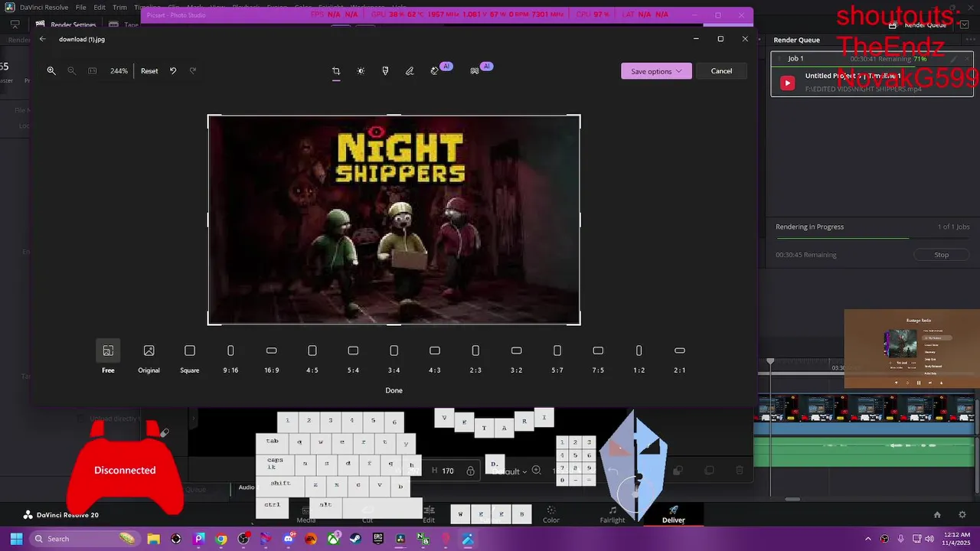980x551 pixels.
Task: Choose the 9:16 crop ratio
Action: [x=230, y=357]
